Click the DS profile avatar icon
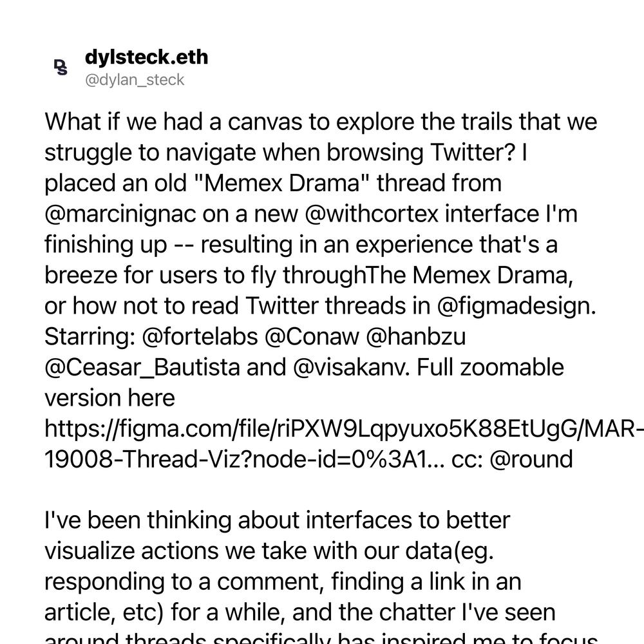Viewport: 644px width, 644px height. (x=61, y=68)
